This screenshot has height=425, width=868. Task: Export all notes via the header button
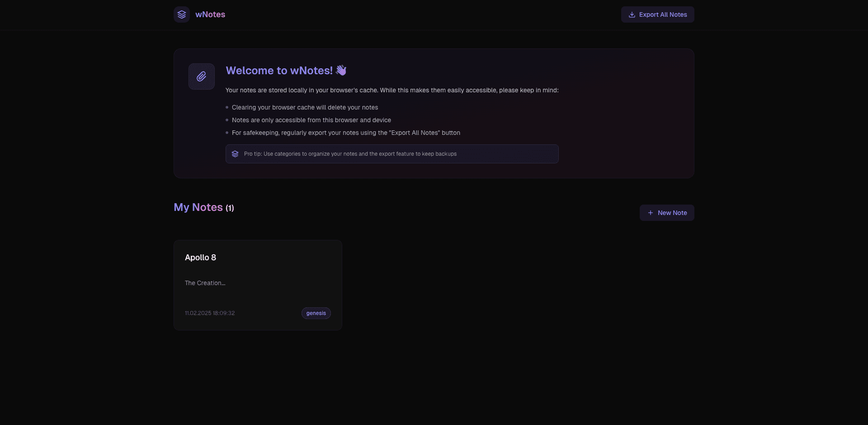point(657,14)
